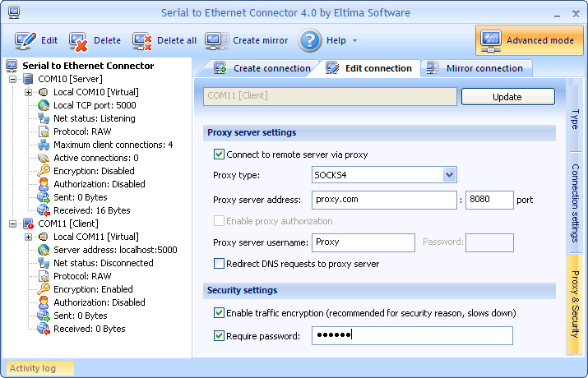Click the COM11 [Client] connection name field
588x378 pixels.
[330, 96]
